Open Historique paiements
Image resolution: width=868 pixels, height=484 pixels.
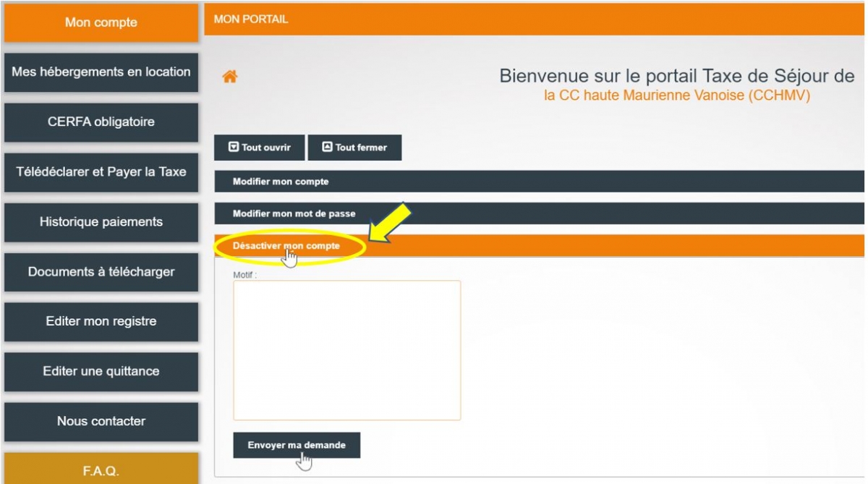click(101, 222)
